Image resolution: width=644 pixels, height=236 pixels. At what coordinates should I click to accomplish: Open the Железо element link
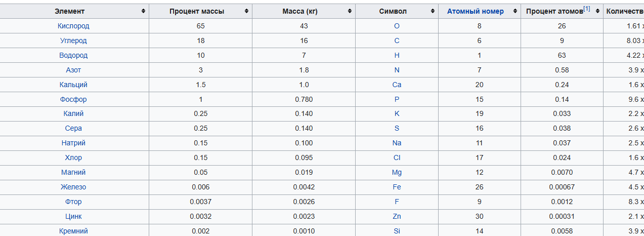point(73,187)
